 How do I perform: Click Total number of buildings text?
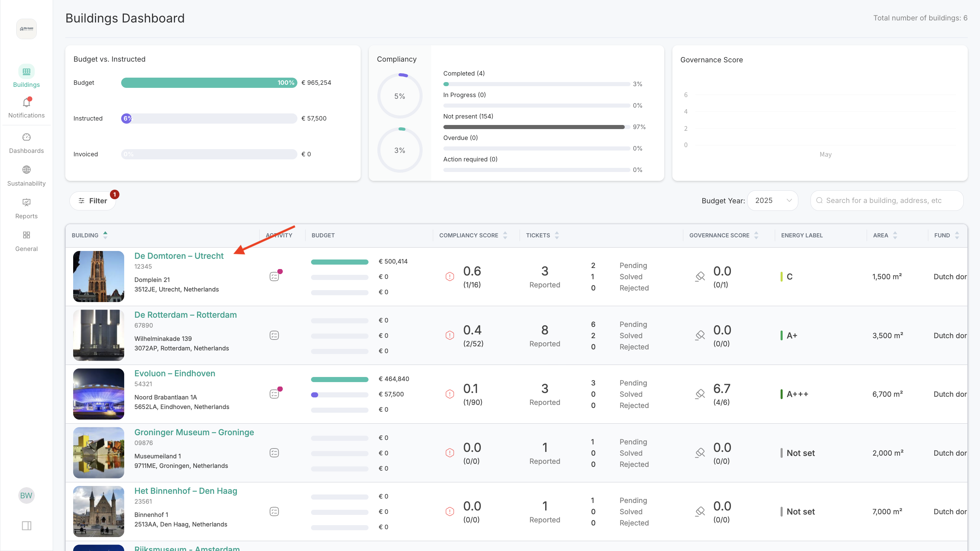[x=920, y=18]
